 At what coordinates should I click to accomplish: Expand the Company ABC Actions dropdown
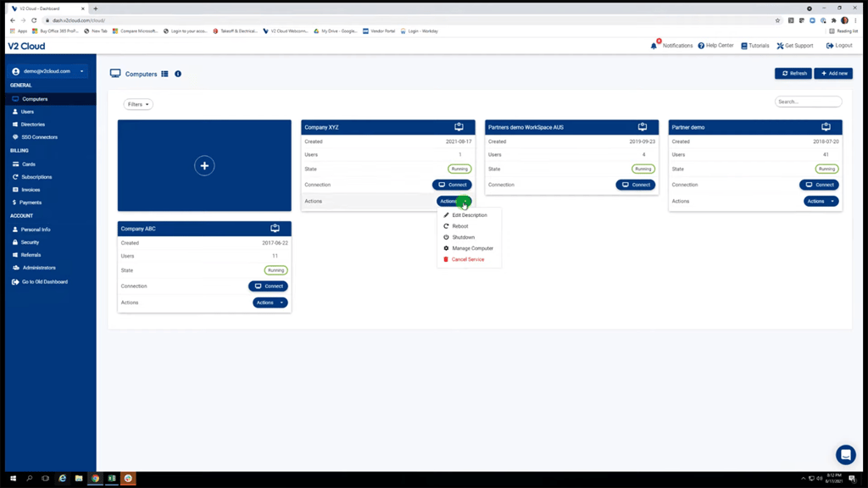pyautogui.click(x=270, y=302)
